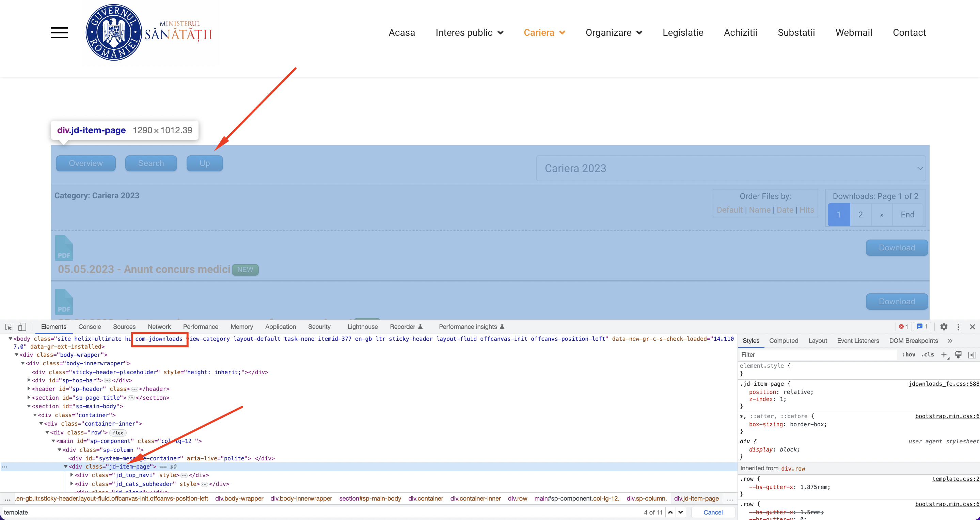Expand the header sp-header node
Image resolution: width=980 pixels, height=520 pixels.
tap(29, 389)
